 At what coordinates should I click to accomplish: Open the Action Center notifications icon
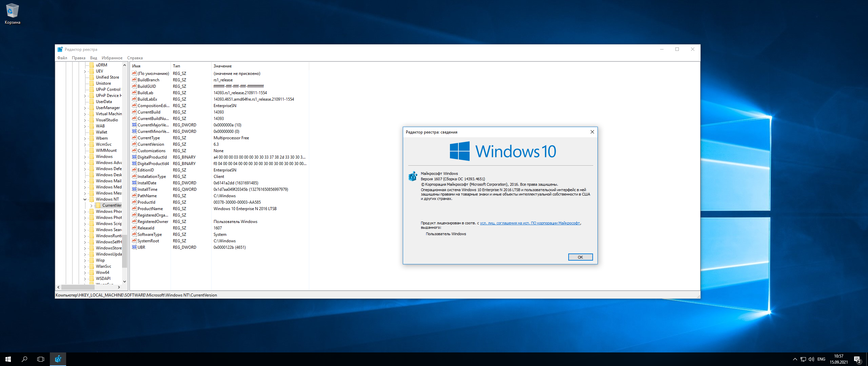click(857, 359)
